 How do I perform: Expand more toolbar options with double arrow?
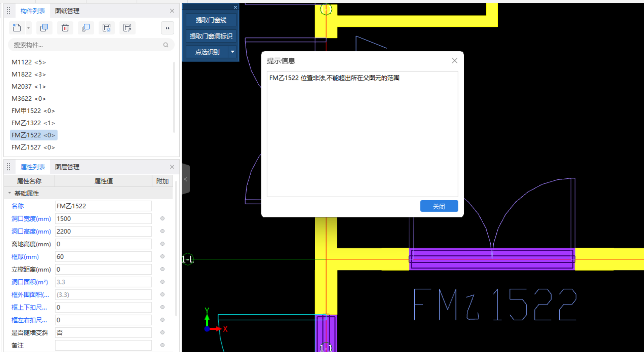coord(168,28)
